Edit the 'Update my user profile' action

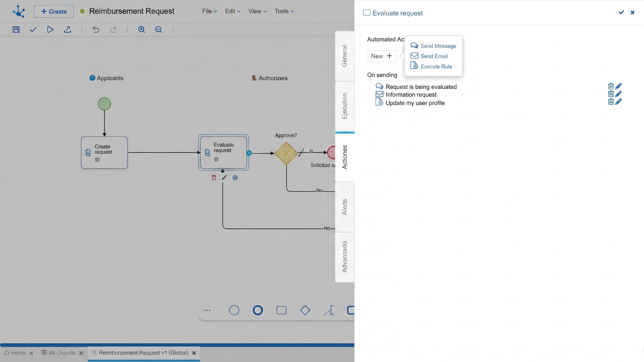click(619, 102)
